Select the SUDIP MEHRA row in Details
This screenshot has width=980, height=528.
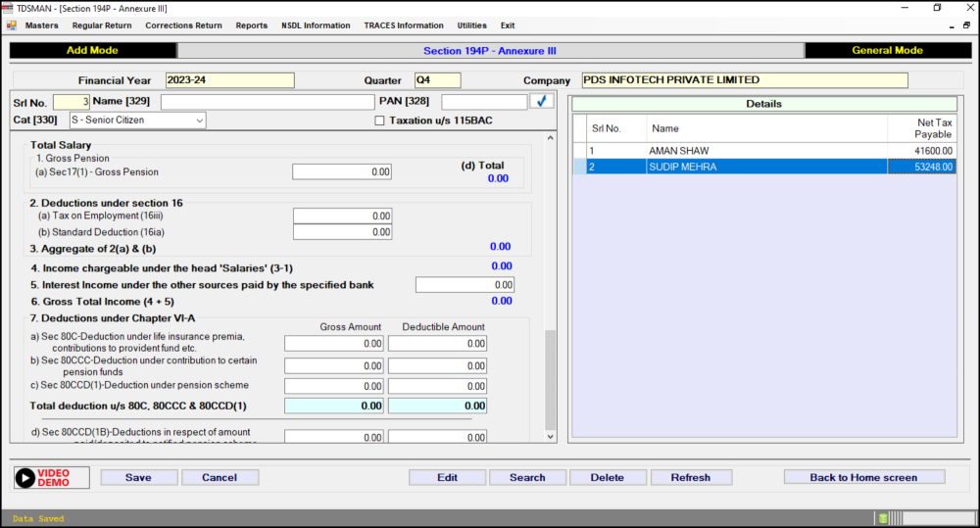point(684,168)
